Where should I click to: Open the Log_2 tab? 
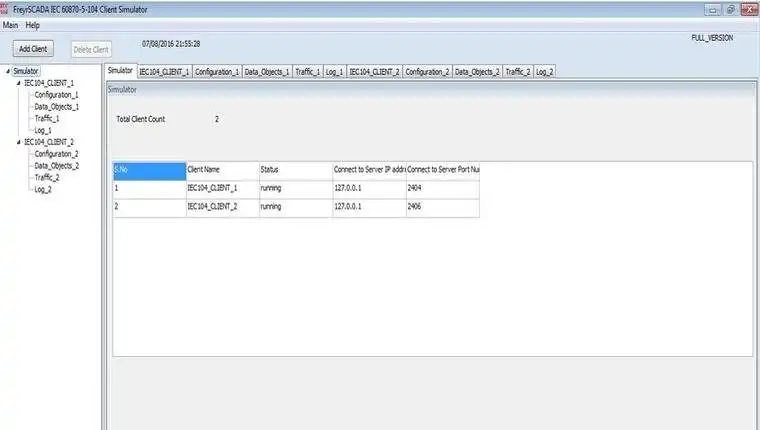pos(544,72)
